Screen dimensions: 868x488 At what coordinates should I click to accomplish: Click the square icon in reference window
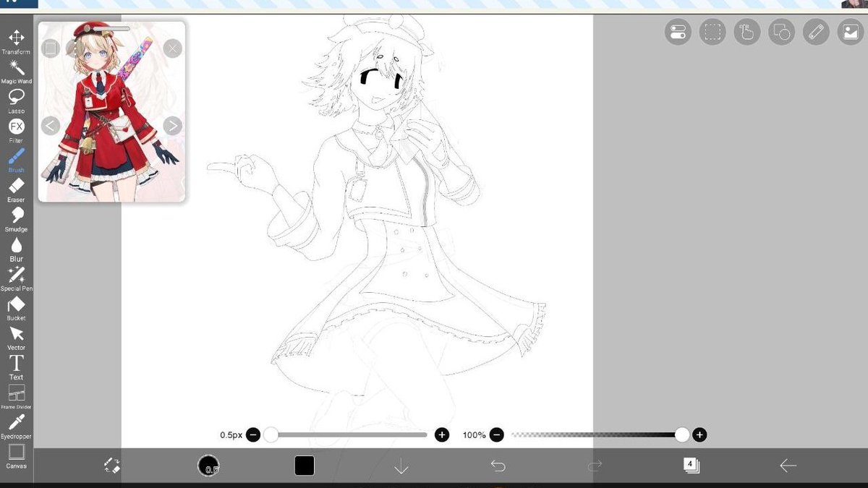pos(50,48)
